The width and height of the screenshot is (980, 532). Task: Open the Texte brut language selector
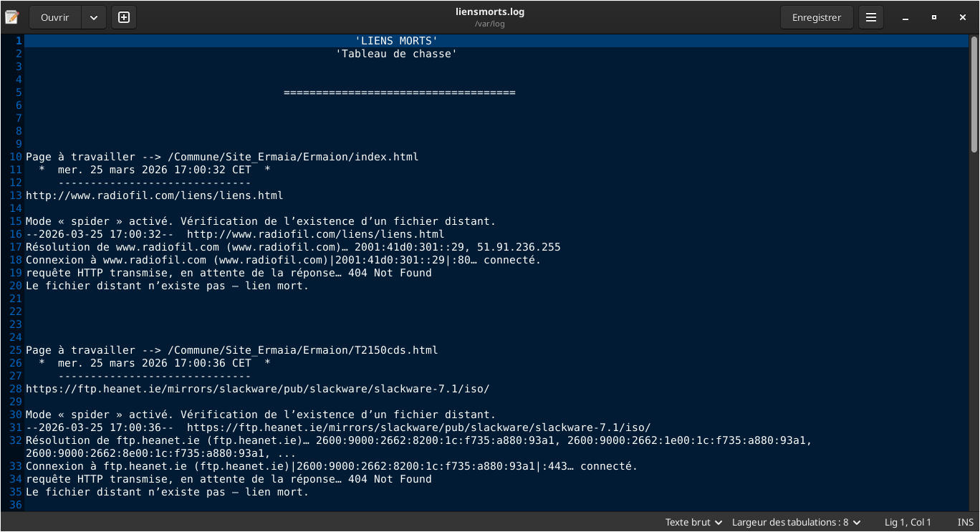[x=693, y=522]
